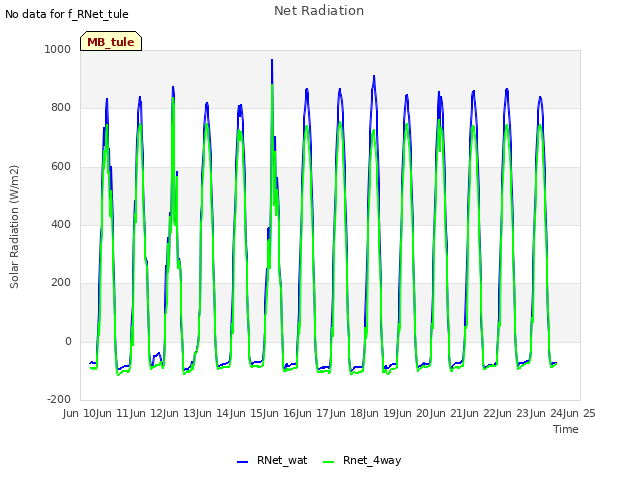Click the highest RNet_wat peak near Jun 15
Screen dimensions: 640x480
(272, 60)
